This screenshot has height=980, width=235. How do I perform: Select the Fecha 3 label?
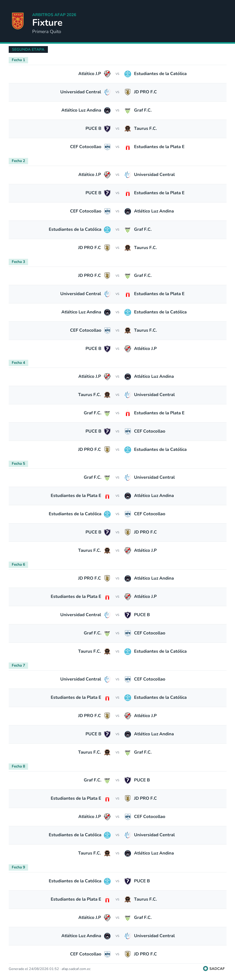point(18,262)
